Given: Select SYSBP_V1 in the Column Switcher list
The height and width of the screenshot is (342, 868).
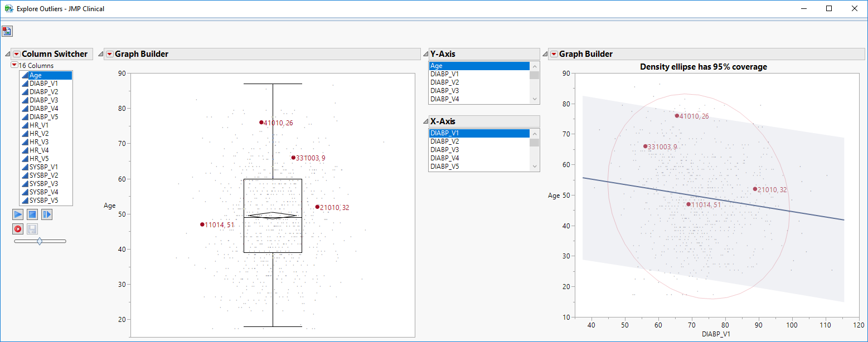Looking at the screenshot, I should (43, 167).
